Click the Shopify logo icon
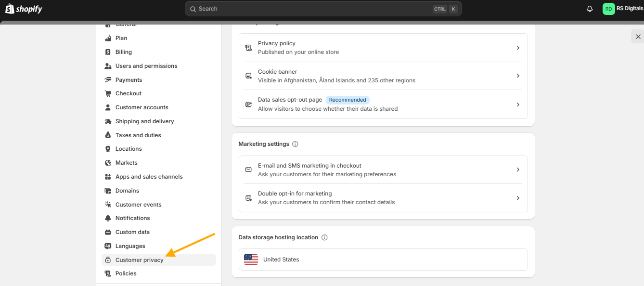Screen dimensions: 644x286 [10, 9]
